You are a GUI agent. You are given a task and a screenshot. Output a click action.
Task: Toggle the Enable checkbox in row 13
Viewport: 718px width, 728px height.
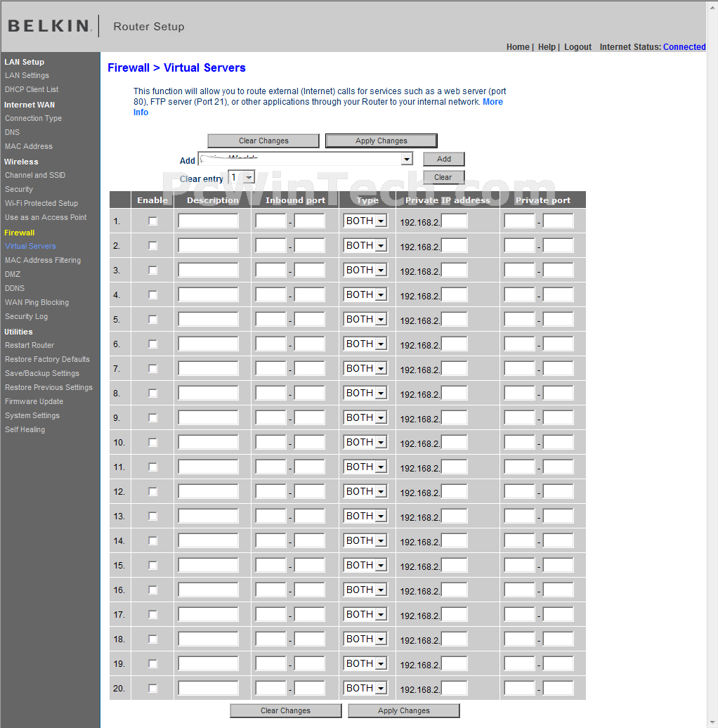click(152, 516)
